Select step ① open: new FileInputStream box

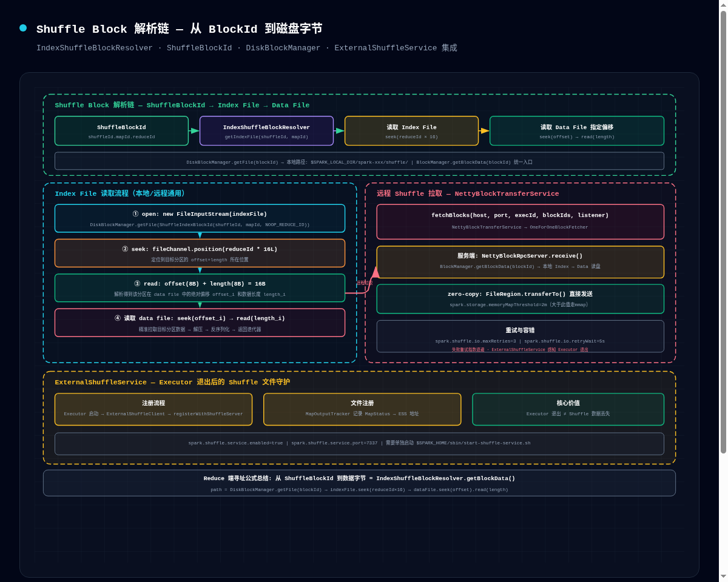[200, 218]
